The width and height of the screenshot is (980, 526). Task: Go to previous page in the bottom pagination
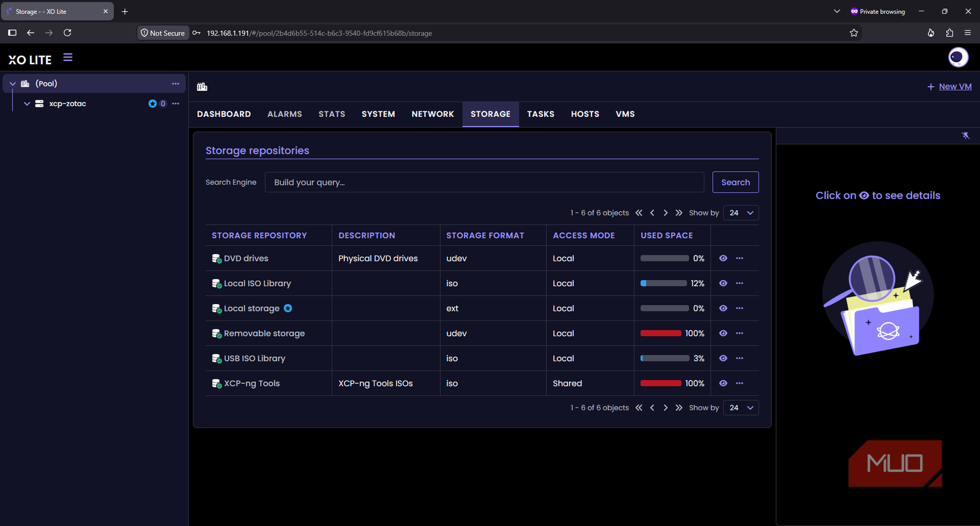tap(652, 408)
